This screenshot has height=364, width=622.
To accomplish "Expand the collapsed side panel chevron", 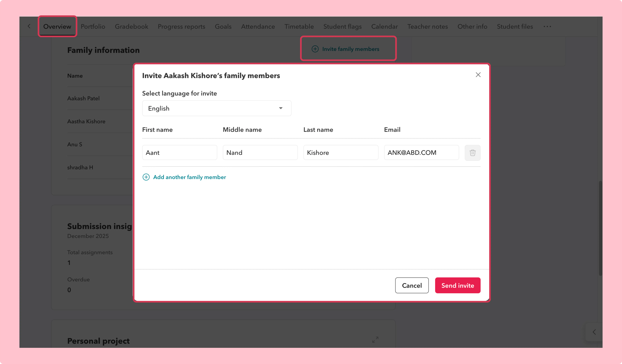I will [594, 332].
